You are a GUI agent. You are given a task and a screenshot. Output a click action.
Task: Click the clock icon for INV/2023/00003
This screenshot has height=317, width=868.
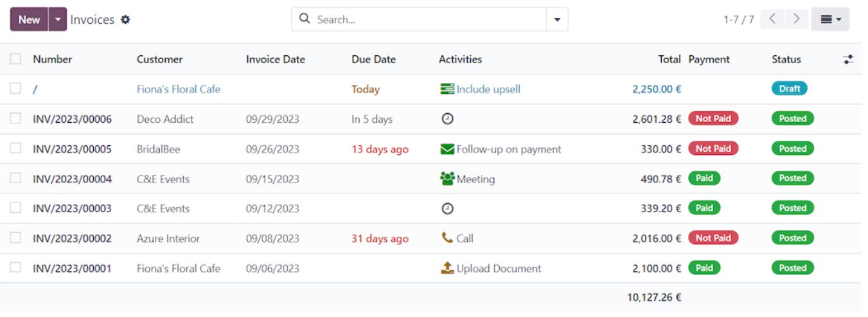(447, 208)
